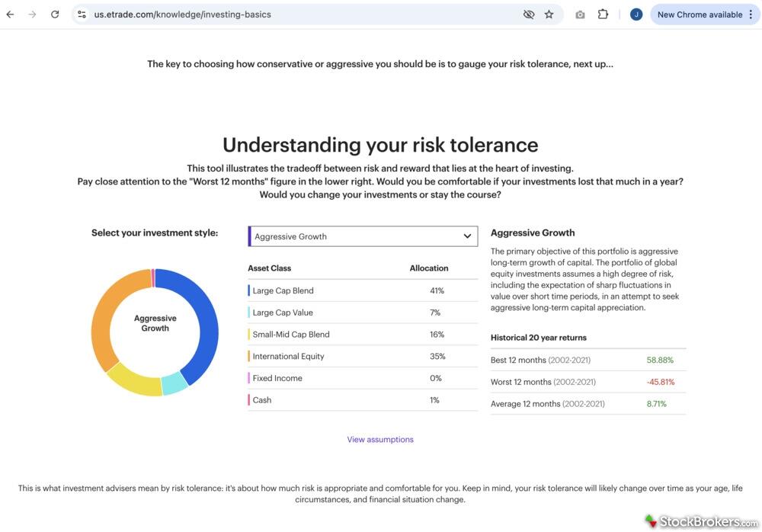Screen dimensions: 762x532
Task: Bookmark page with the star icon
Action: tap(549, 14)
